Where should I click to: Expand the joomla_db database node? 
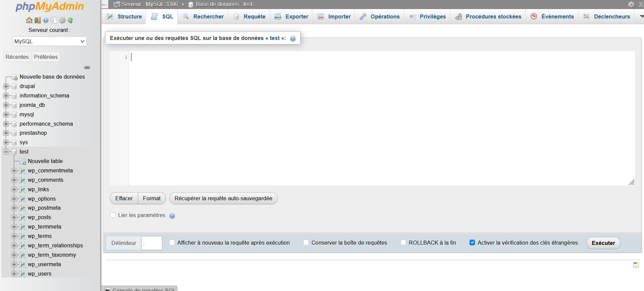point(6,105)
